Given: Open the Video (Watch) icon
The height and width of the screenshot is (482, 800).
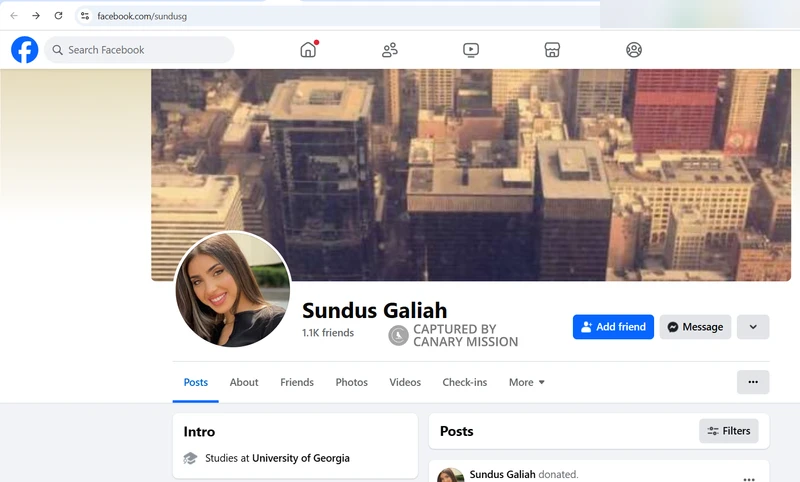Looking at the screenshot, I should point(471,50).
